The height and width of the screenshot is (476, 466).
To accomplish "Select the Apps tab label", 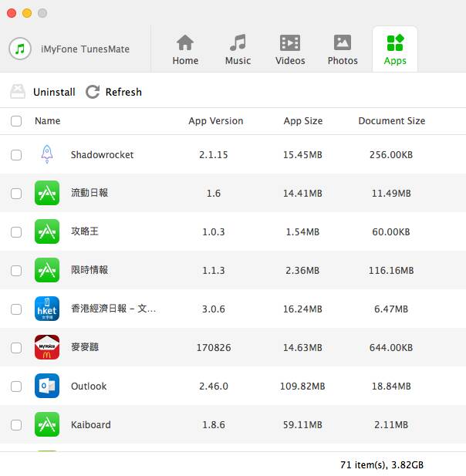I will click(395, 61).
